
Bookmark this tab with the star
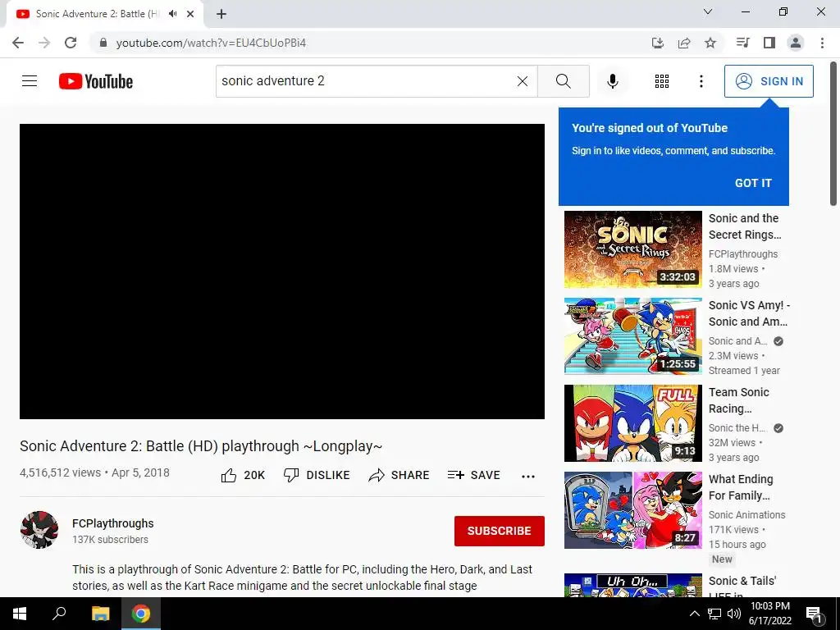tap(710, 43)
